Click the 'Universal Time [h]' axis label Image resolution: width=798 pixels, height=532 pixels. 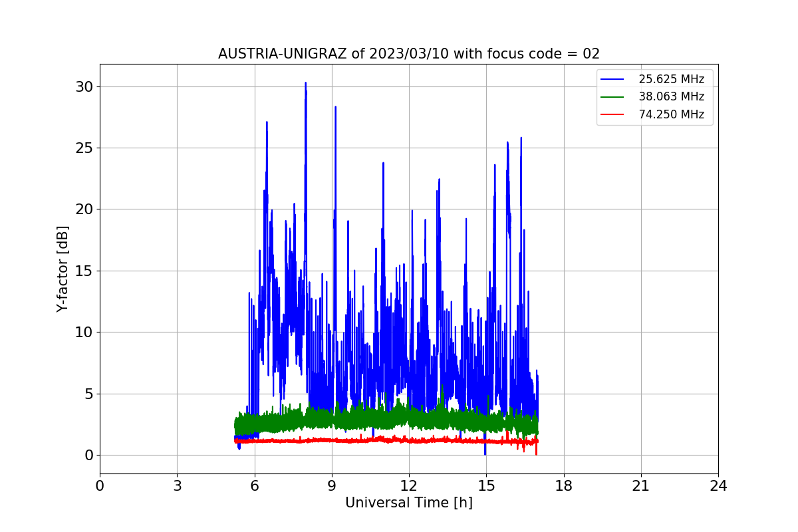pyautogui.click(x=409, y=503)
